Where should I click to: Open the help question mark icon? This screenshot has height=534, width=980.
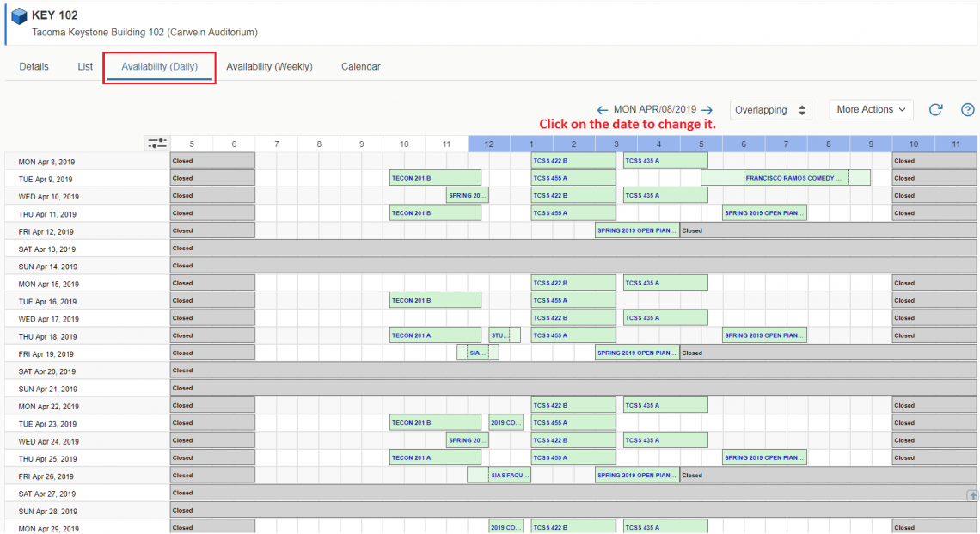tap(967, 110)
